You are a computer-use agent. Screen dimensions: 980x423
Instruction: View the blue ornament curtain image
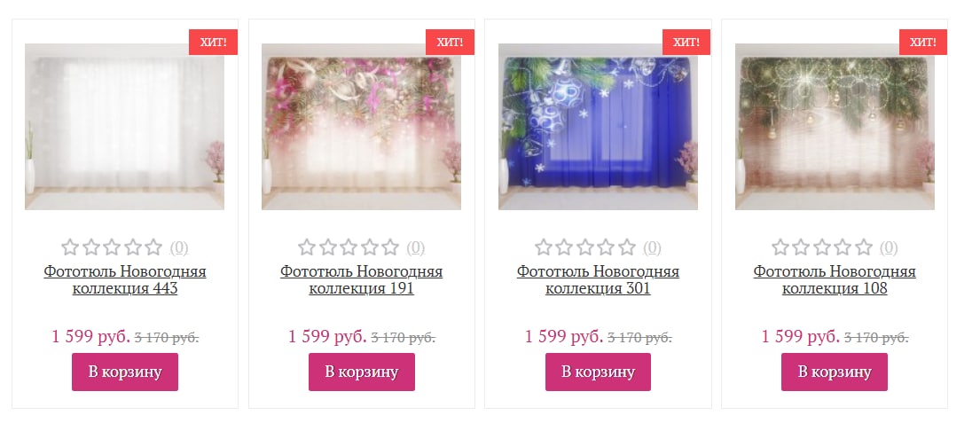(598, 127)
